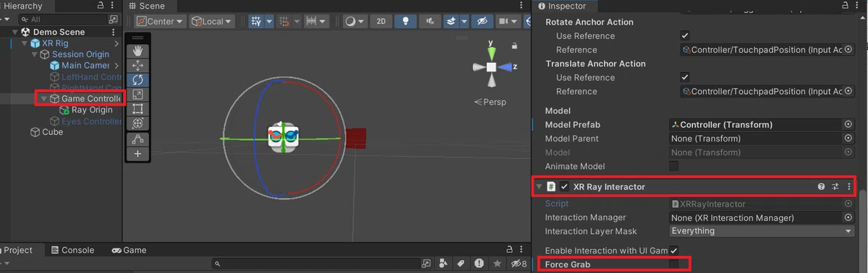Open Center pivot mode dropdown
This screenshot has width=868, height=273.
pos(160,22)
